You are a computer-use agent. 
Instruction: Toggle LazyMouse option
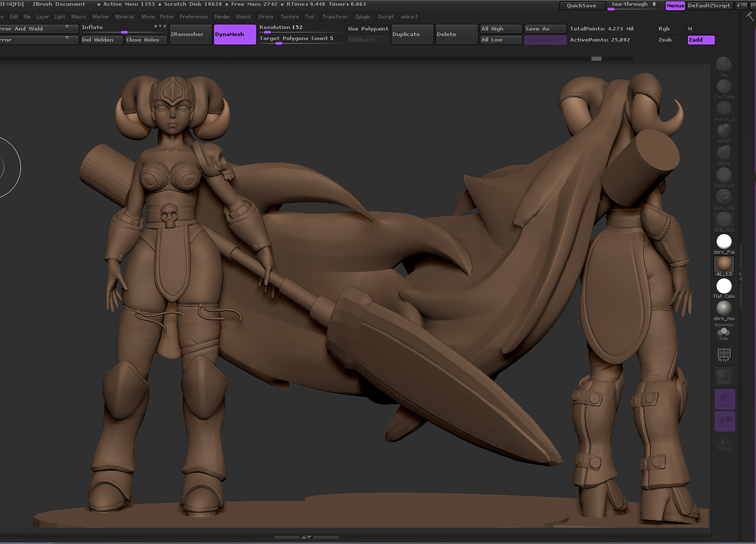tap(545, 40)
